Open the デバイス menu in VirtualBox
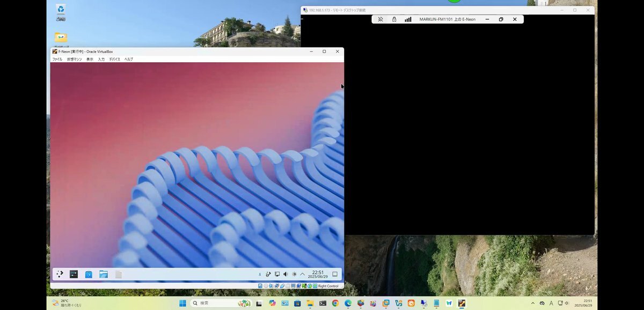Image resolution: width=644 pixels, height=310 pixels. tap(115, 59)
